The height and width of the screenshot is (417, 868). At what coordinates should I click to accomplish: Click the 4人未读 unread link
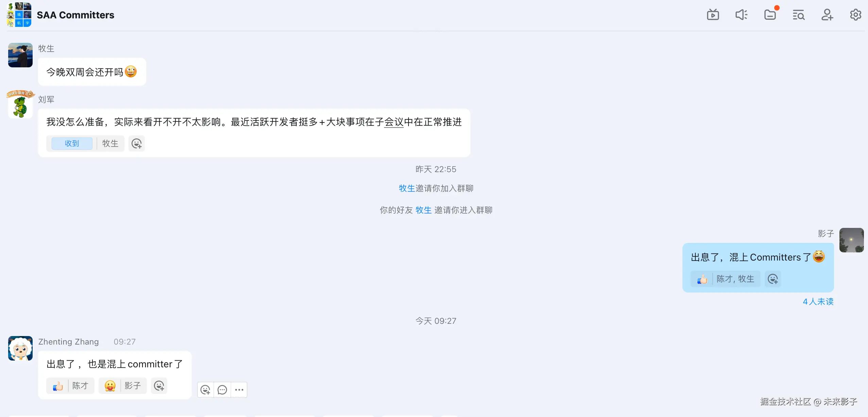point(818,302)
